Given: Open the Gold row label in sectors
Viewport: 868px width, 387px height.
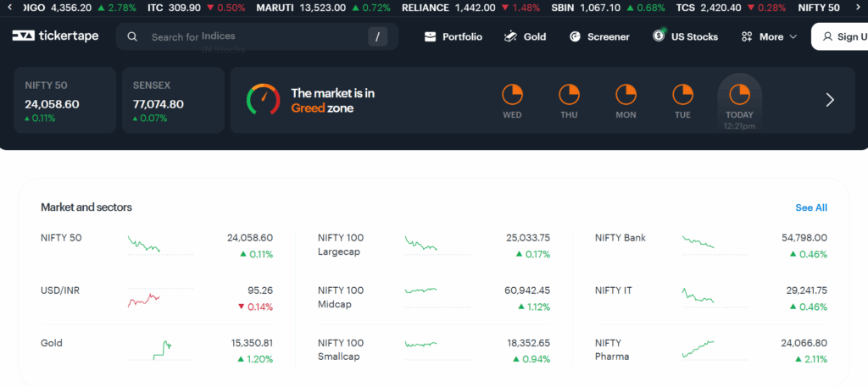Looking at the screenshot, I should point(52,343).
